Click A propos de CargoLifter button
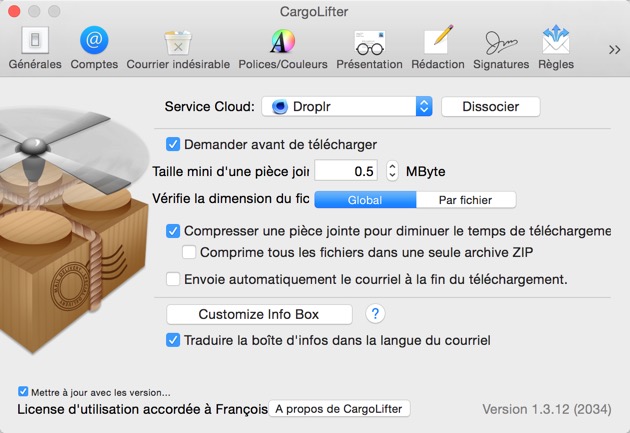 [x=339, y=408]
